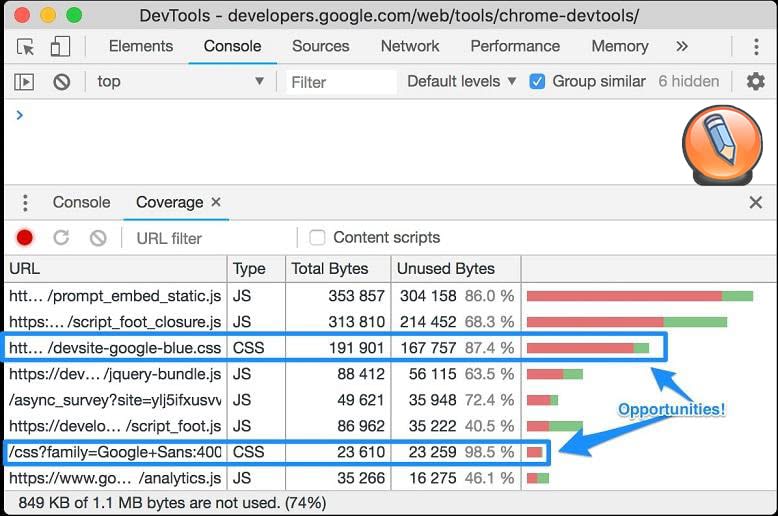778x516 pixels.
Task: Open the top context dropdown
Action: [180, 82]
